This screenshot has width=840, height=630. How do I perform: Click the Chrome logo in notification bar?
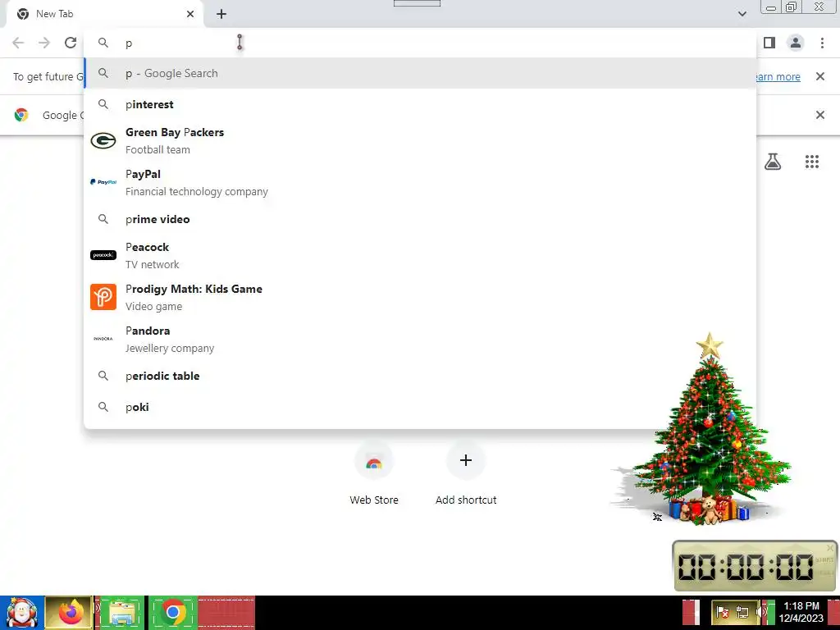21,115
